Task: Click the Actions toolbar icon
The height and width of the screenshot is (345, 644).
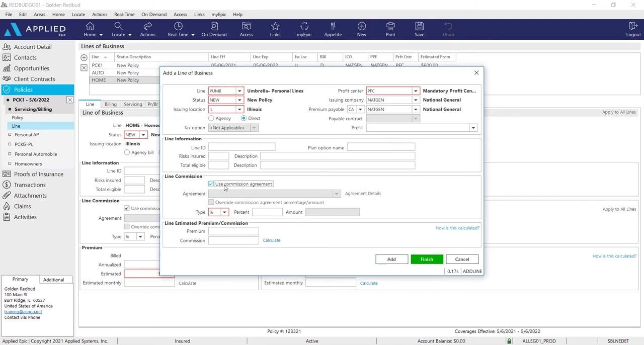Action: (x=147, y=26)
